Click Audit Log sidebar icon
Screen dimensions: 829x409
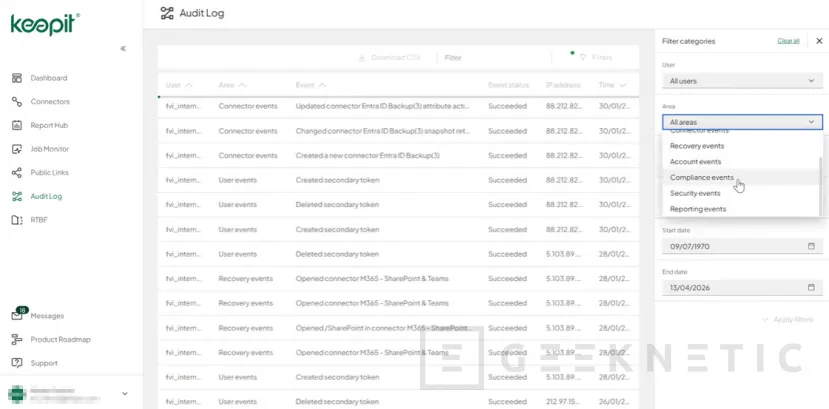[x=17, y=197]
